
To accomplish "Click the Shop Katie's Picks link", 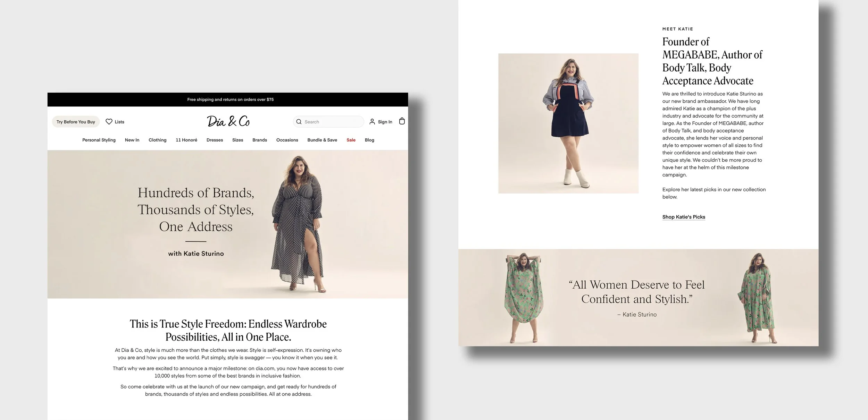I will (684, 217).
